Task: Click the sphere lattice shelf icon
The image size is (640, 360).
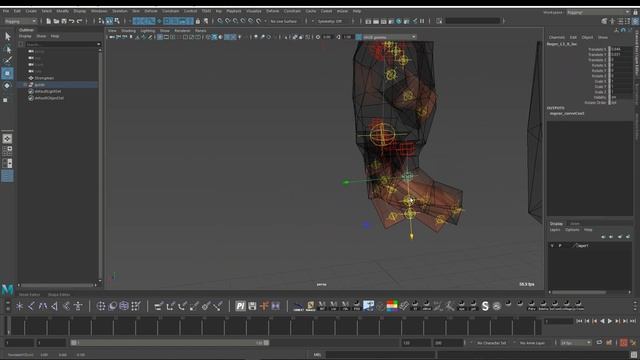Action: 124,306
